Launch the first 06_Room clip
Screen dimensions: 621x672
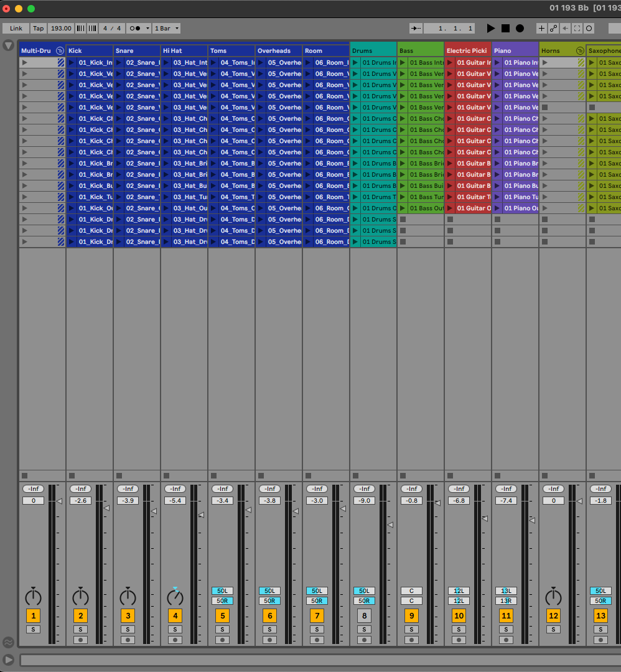[308, 63]
